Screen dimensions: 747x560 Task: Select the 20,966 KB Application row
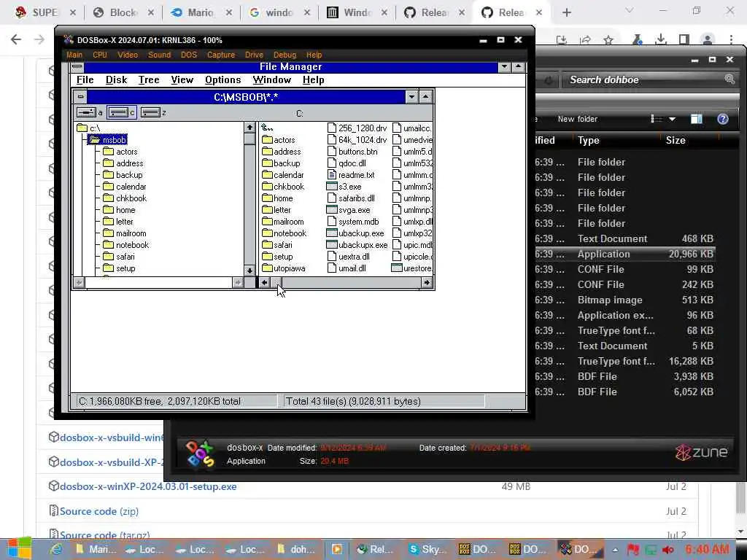point(624,254)
